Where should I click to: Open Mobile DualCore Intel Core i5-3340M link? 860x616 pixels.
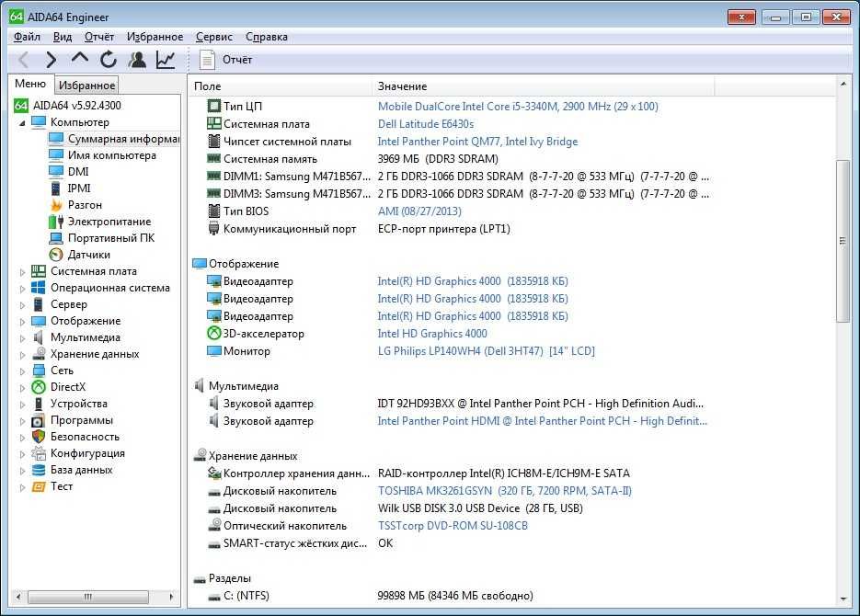point(518,107)
